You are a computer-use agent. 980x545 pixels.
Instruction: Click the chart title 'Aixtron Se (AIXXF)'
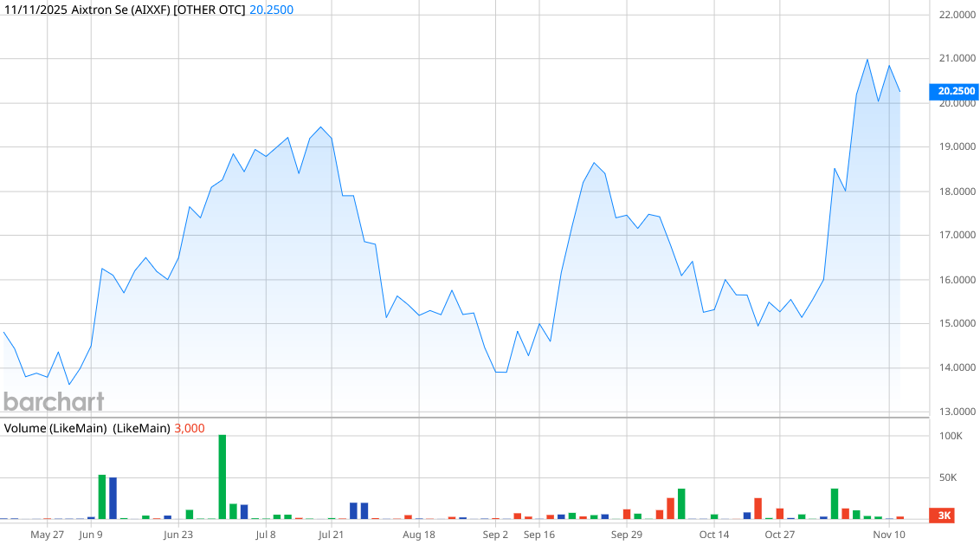120,10
